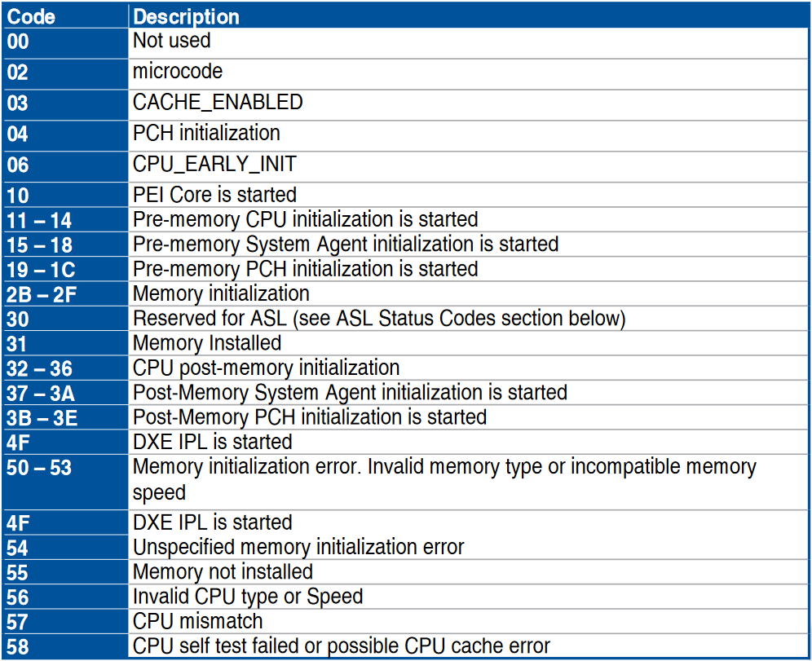Select the "CPU_EARLY_INIT" entry

click(x=214, y=164)
